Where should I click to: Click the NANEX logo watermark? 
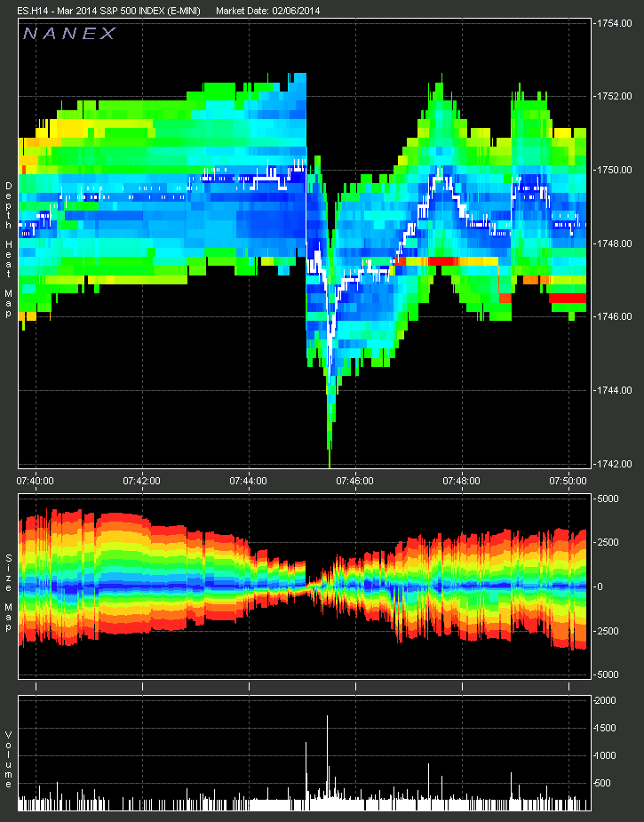click(x=68, y=34)
